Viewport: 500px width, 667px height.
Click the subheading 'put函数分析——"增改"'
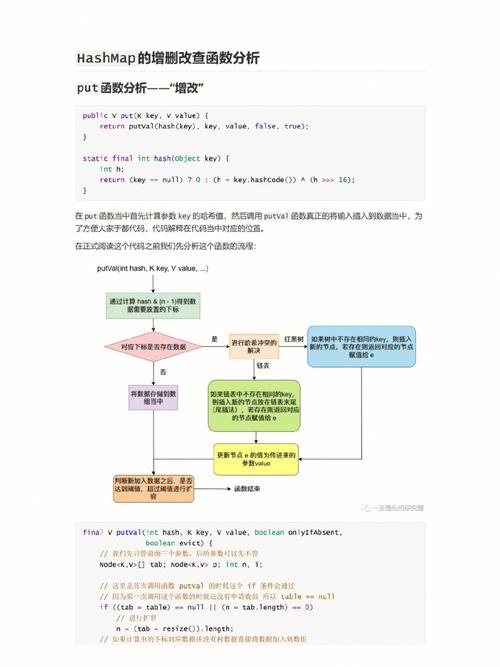[140, 88]
